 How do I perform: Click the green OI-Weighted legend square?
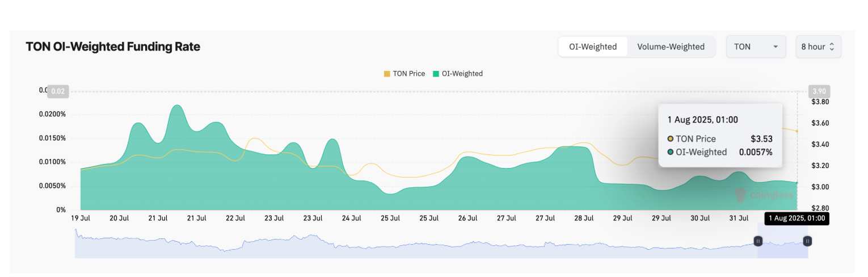click(436, 74)
